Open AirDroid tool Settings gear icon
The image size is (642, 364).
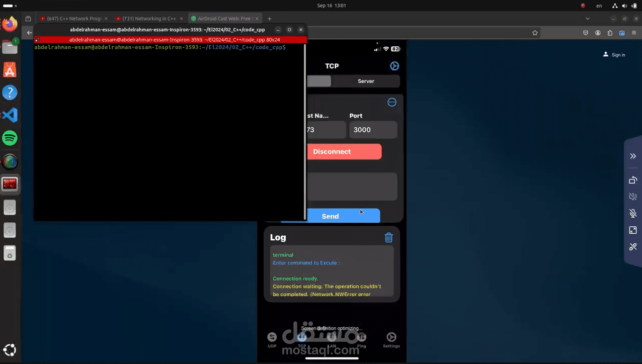391,337
